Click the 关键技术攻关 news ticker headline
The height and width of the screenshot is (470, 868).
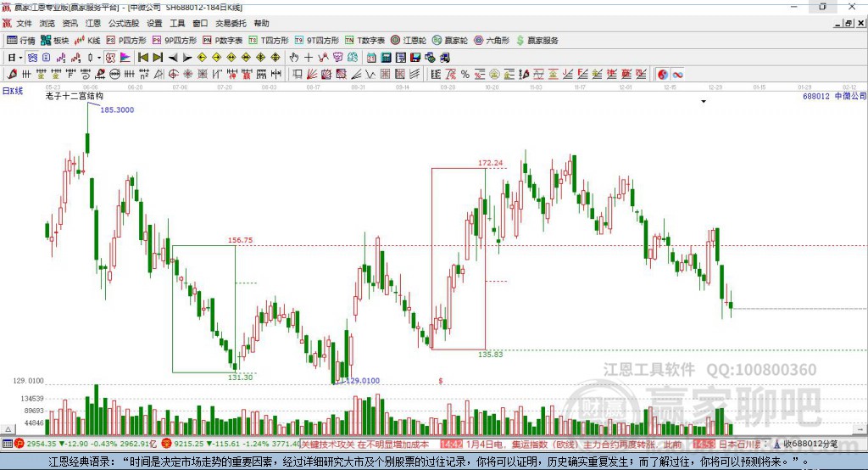pyautogui.click(x=365, y=444)
